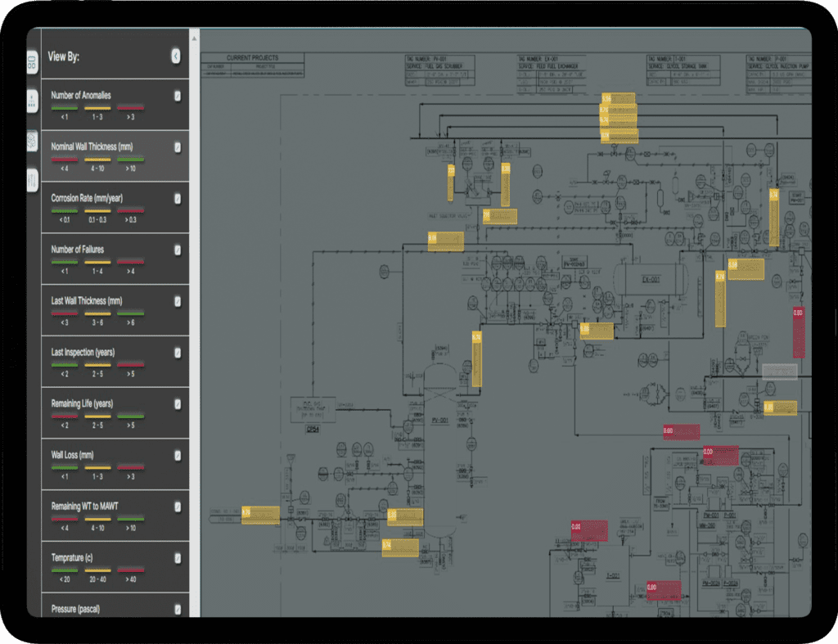The width and height of the screenshot is (838, 644).
Task: Select the Remaining Life (years) view option
Action: (x=83, y=403)
